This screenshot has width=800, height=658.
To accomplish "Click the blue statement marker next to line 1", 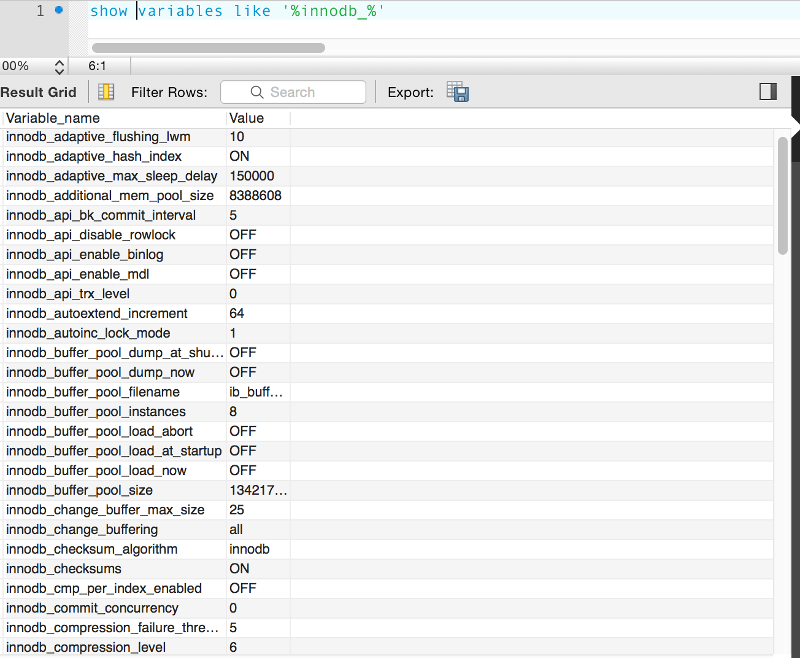I will (x=60, y=11).
